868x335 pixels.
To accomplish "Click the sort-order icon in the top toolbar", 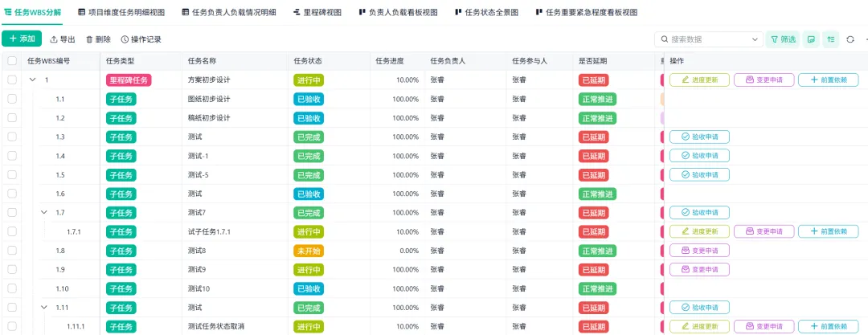I will click(x=830, y=39).
